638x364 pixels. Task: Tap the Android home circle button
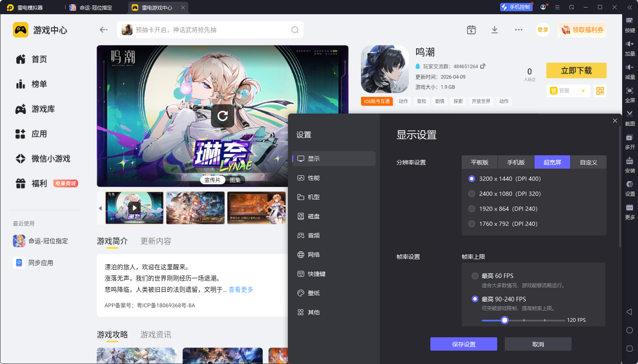[630, 330]
